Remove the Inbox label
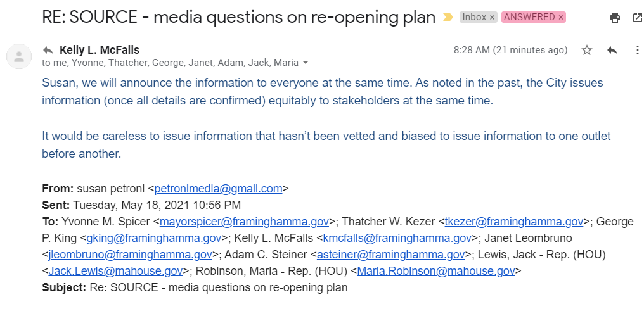The width and height of the screenshot is (644, 309). [x=493, y=18]
